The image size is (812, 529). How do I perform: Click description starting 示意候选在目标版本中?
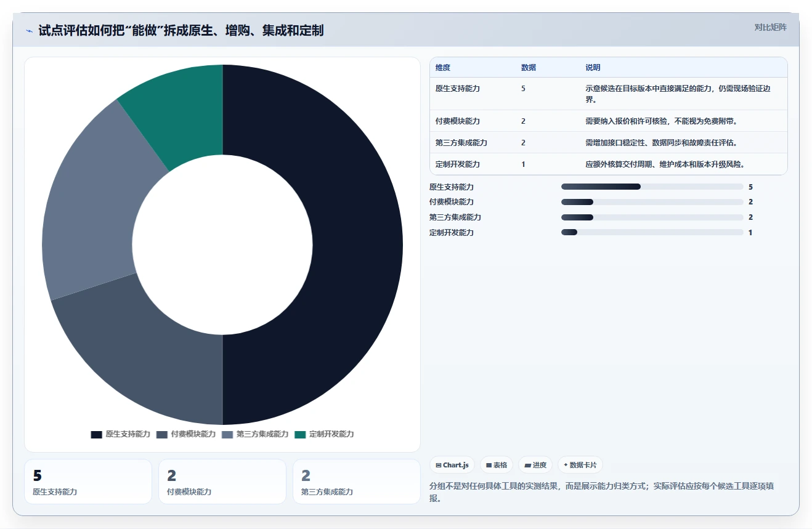click(678, 94)
